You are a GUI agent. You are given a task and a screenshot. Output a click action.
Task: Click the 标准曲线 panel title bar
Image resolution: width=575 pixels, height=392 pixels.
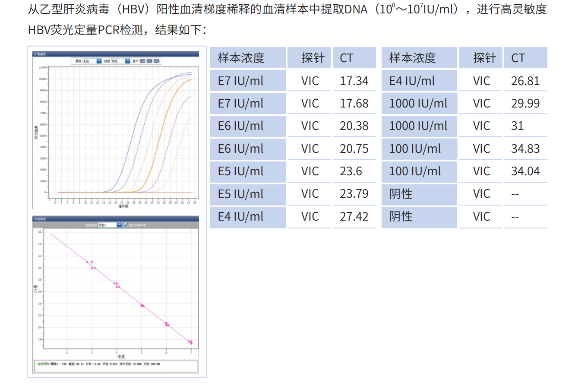click(116, 219)
